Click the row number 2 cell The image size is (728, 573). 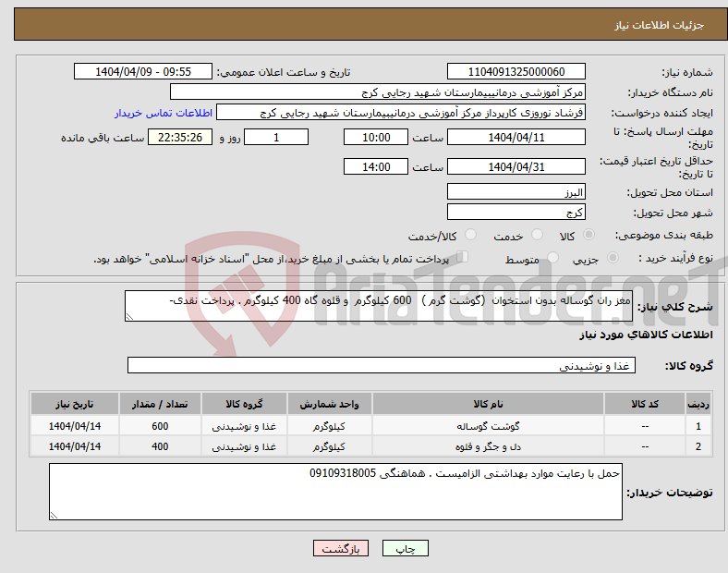(698, 446)
